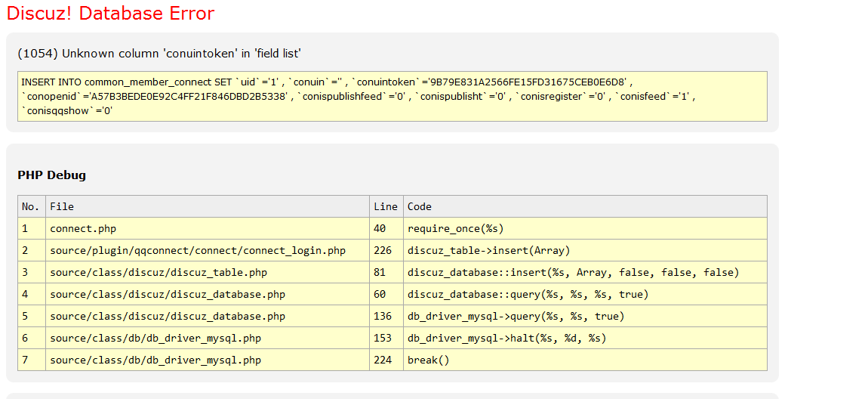Select the connect_login.php file path cell

click(198, 250)
